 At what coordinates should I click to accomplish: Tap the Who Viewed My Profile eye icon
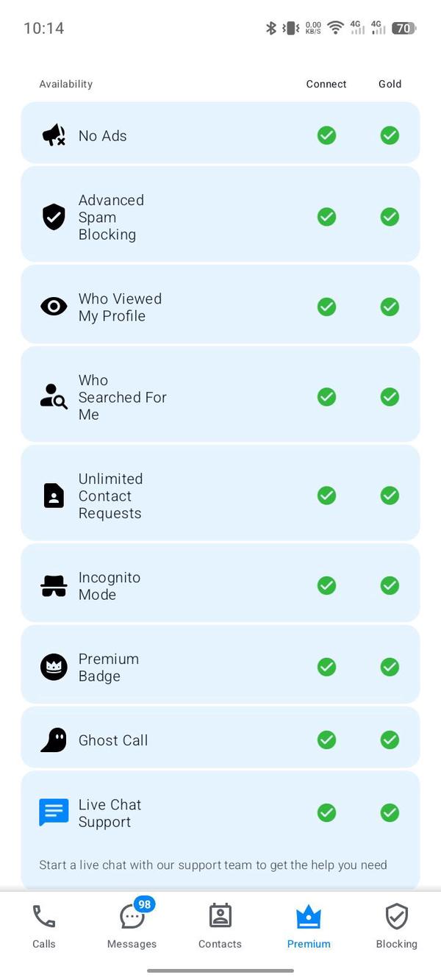54,307
